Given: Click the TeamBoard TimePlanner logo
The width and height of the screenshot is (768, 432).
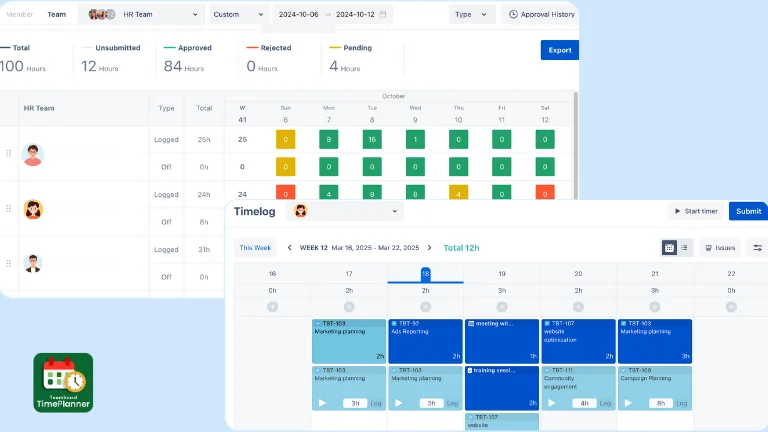Looking at the screenshot, I should (x=63, y=382).
